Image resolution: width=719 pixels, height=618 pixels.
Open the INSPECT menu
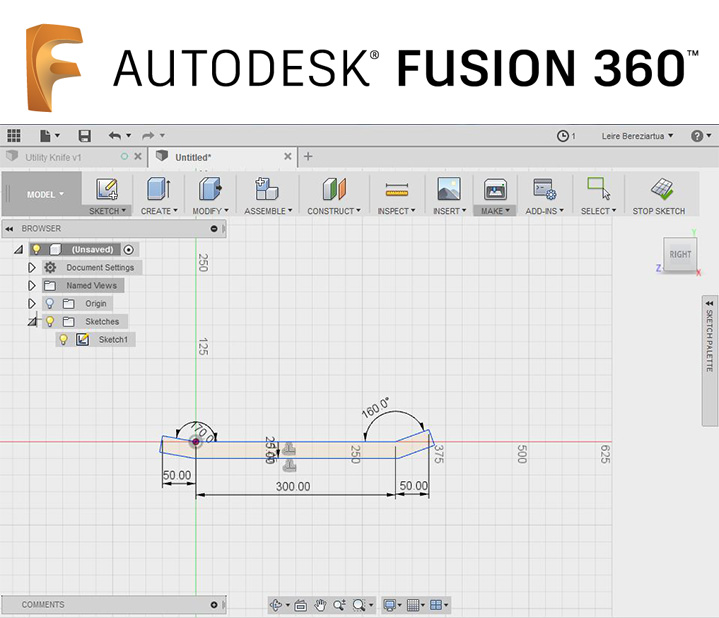(x=396, y=211)
